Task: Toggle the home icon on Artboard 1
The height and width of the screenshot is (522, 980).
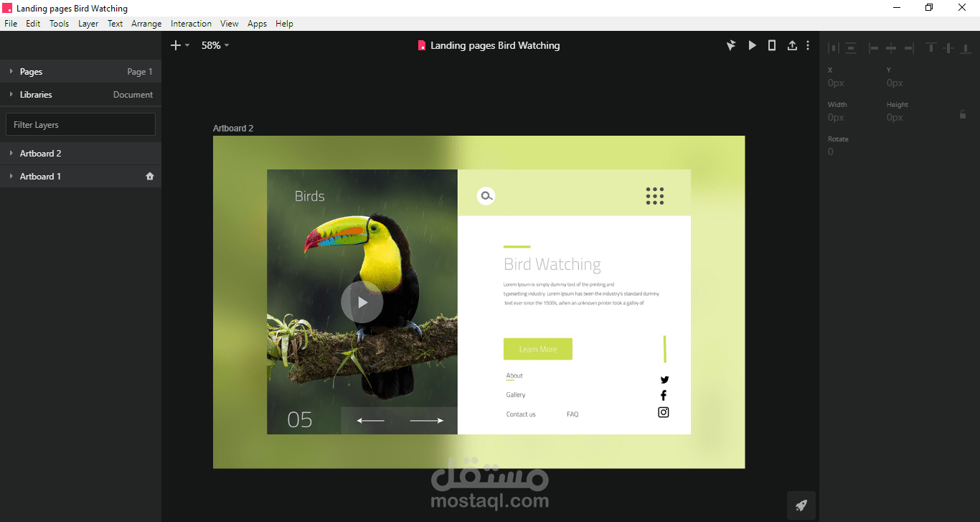Action: [x=150, y=176]
